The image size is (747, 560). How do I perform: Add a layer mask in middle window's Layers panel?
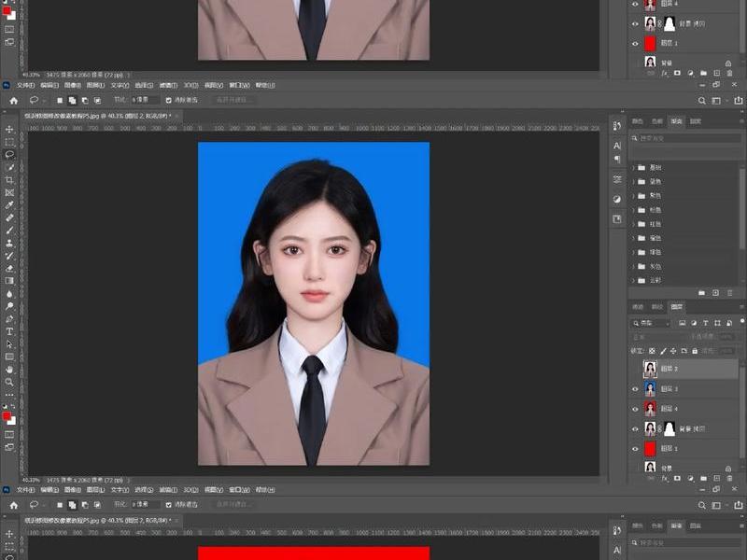pyautogui.click(x=677, y=478)
